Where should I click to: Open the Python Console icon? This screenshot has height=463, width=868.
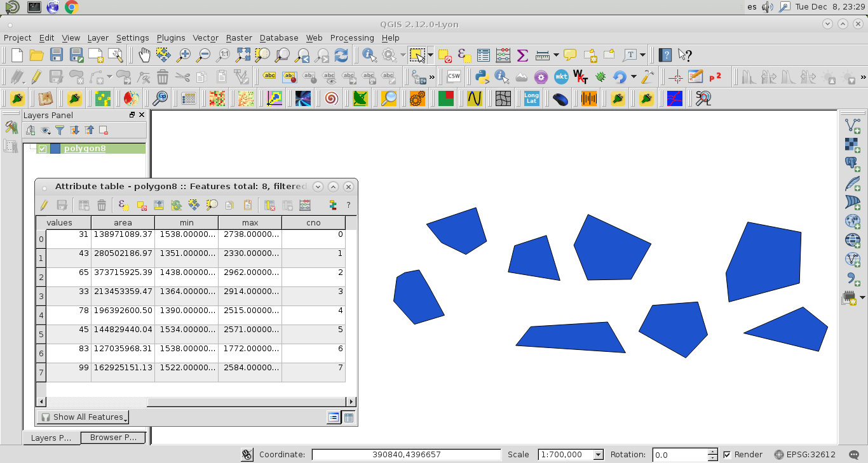482,77
